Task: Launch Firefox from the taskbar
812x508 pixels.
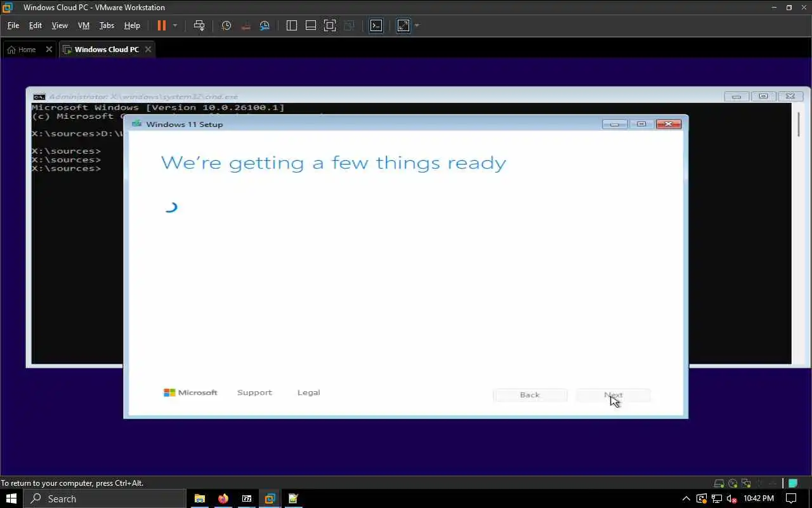Action: (x=223, y=498)
